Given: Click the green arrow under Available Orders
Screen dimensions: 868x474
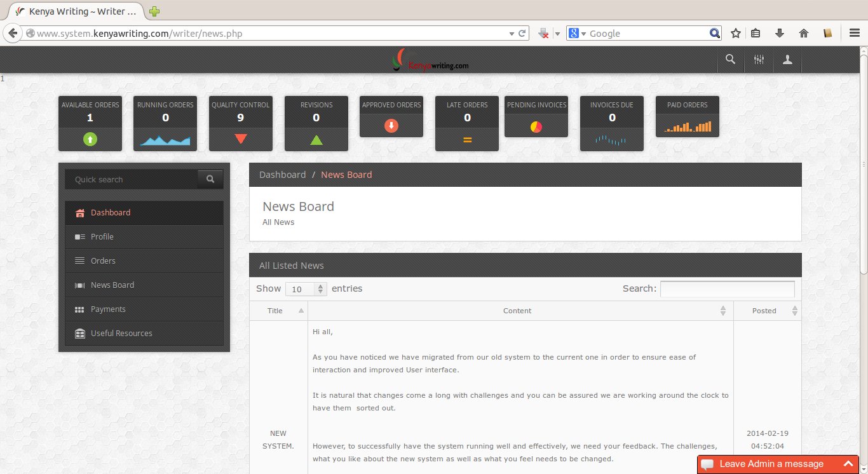Looking at the screenshot, I should (x=90, y=139).
